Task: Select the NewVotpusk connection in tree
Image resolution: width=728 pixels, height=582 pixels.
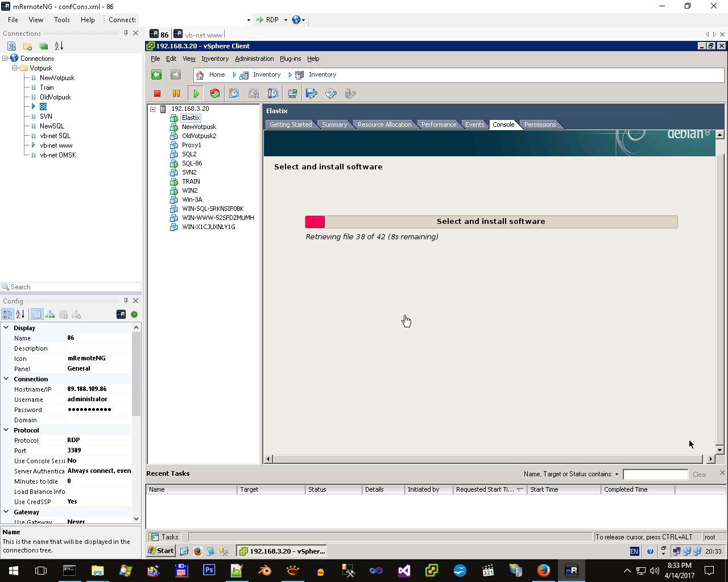Action: 57,78
